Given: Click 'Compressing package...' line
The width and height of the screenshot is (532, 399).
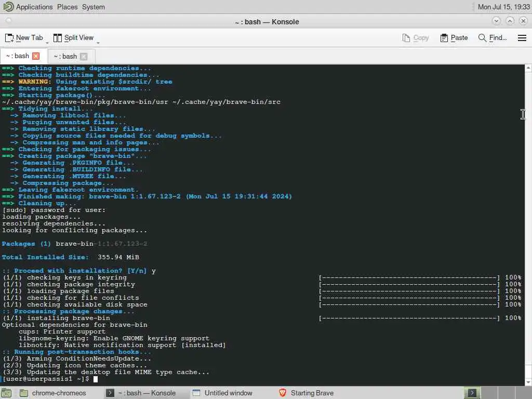Looking at the screenshot, I should click(62, 183).
